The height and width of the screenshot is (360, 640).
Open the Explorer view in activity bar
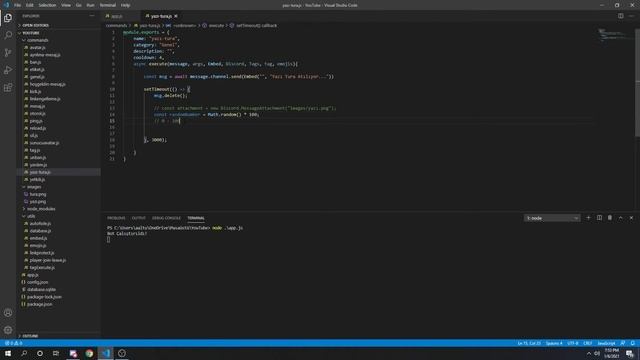[8, 18]
